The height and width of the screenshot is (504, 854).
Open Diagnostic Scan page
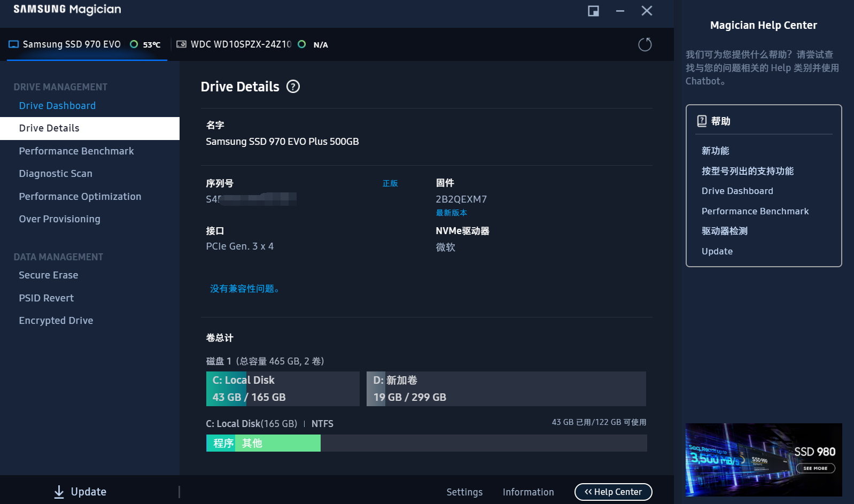pyautogui.click(x=56, y=174)
